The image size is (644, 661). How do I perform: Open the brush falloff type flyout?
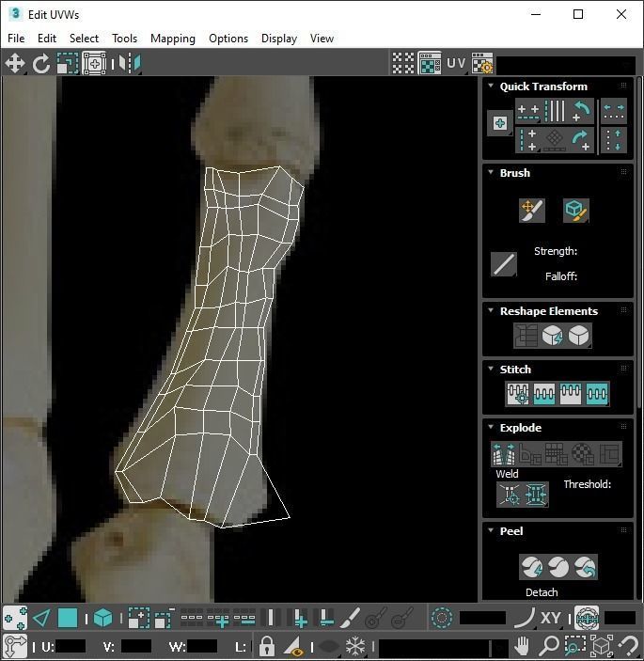[504, 264]
